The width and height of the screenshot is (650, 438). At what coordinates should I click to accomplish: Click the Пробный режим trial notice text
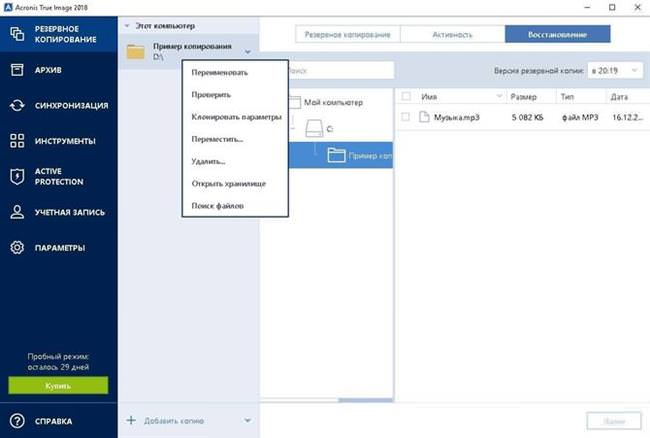click(58, 361)
